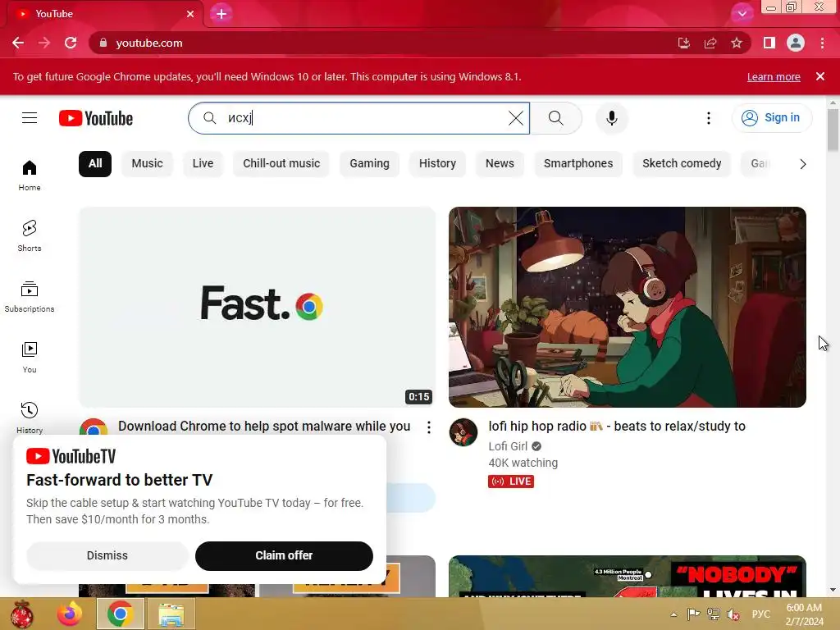Go back with browser back arrow

click(18, 43)
